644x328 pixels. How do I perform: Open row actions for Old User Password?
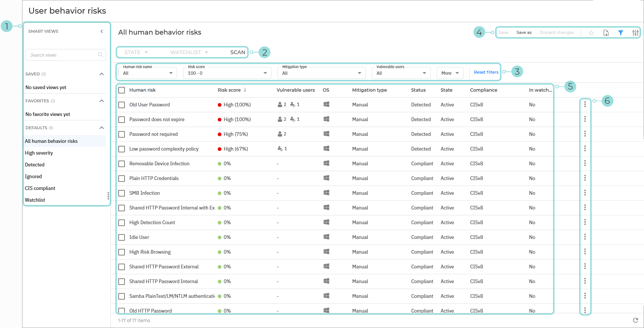pyautogui.click(x=585, y=105)
